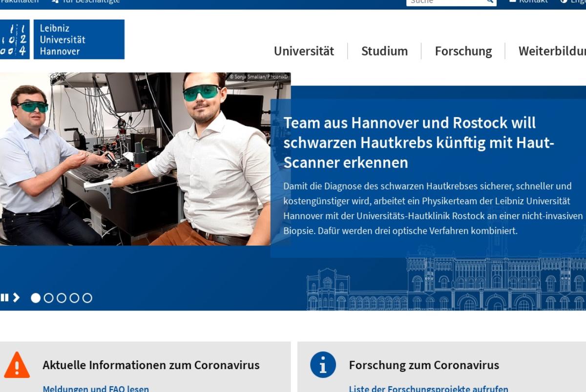
Task: Open the Weiterbildung main menu
Action: click(552, 51)
